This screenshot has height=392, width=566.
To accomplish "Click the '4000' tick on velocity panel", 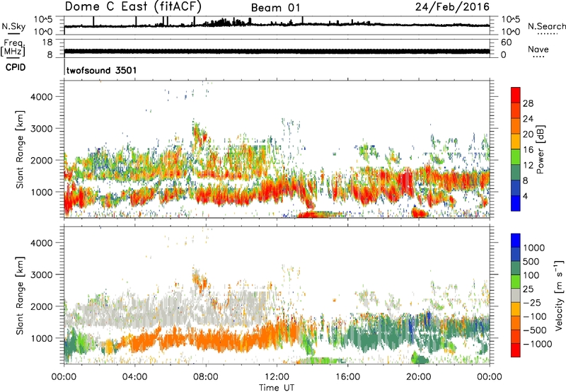I will [42, 243].
